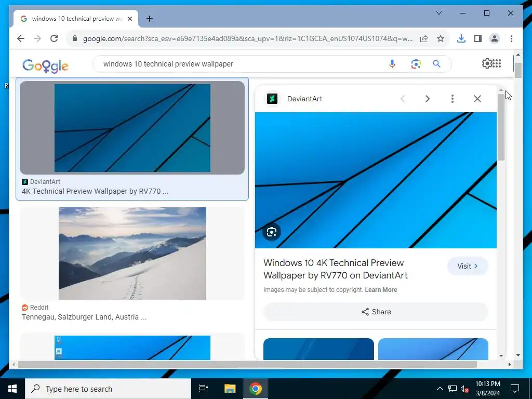The height and width of the screenshot is (399, 532).
Task: Click the muted volume tray icon
Action: [464, 389]
